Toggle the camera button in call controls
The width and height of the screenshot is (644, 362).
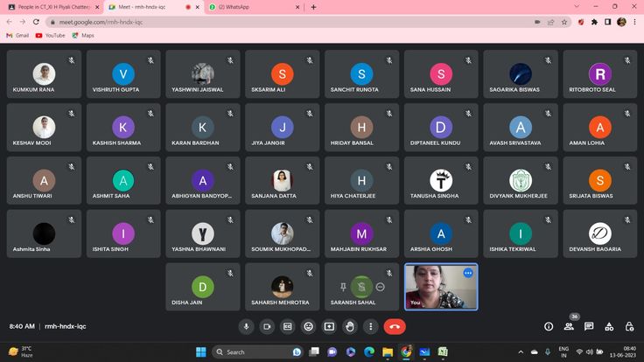[267, 326]
